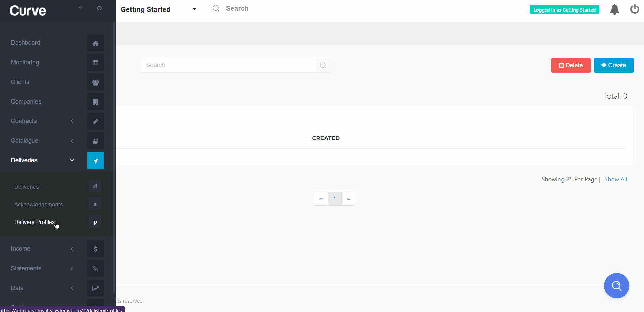
Task: Expand the Data submenu
Action: pos(72,288)
